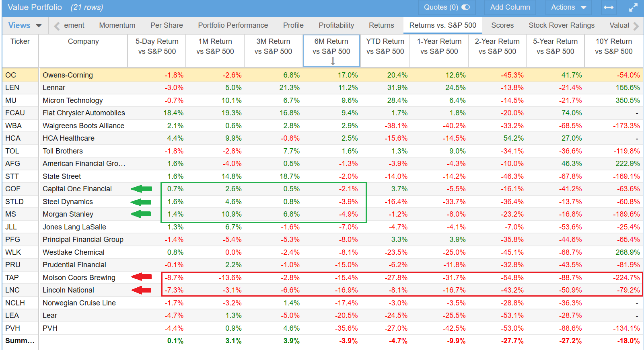Select Jones Lang LaSalle company

74,227
